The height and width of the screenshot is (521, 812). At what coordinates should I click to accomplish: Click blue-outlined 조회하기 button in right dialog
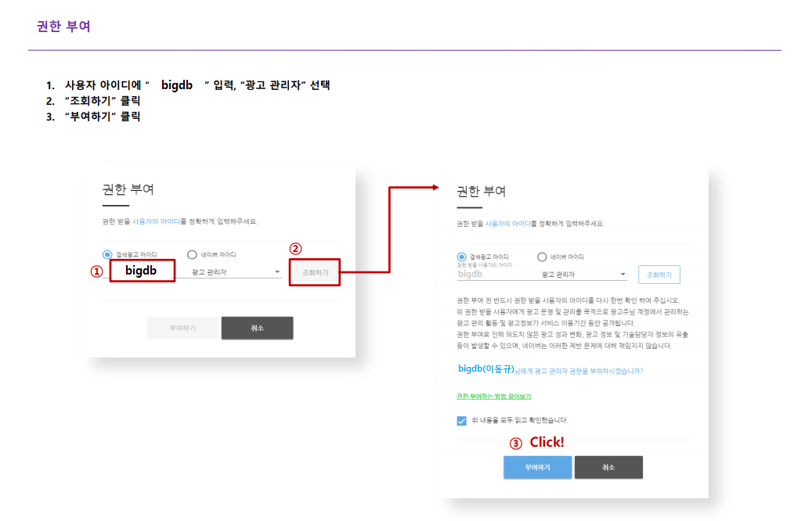pos(659,275)
